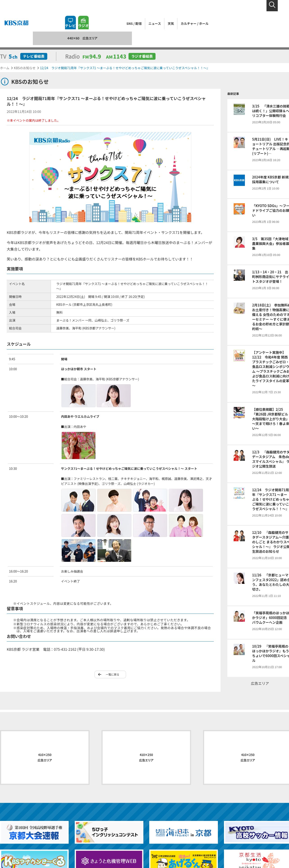Click the 440×60 広告エリア banner
The height and width of the screenshot is (868, 289).
82,38
